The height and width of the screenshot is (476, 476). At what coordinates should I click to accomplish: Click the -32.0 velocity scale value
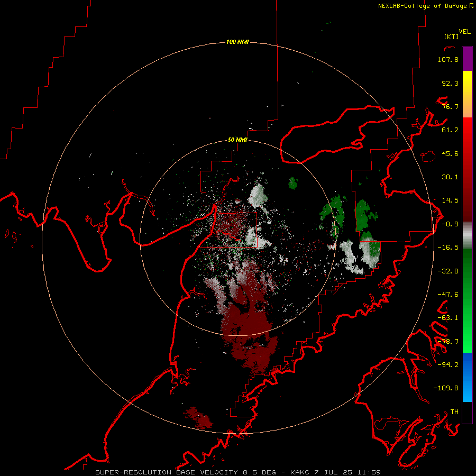pos(448,271)
